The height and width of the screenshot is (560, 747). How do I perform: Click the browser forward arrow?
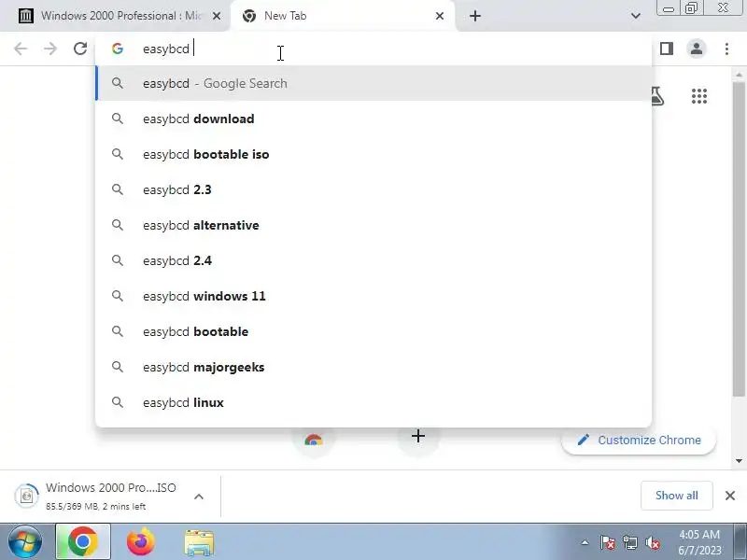pos(50,49)
